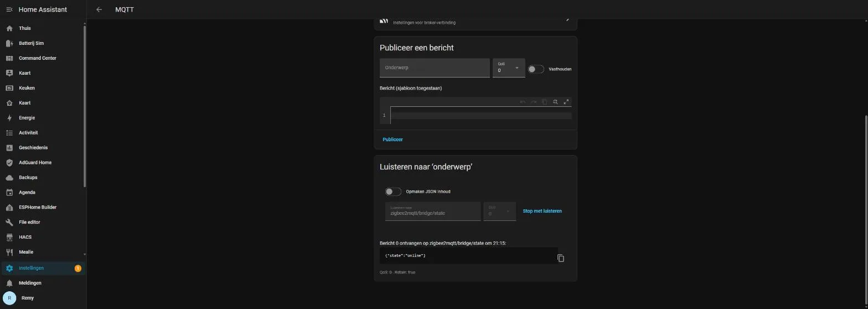The width and height of the screenshot is (868, 309).
Task: Click Stop met luisteren
Action: [x=542, y=211]
